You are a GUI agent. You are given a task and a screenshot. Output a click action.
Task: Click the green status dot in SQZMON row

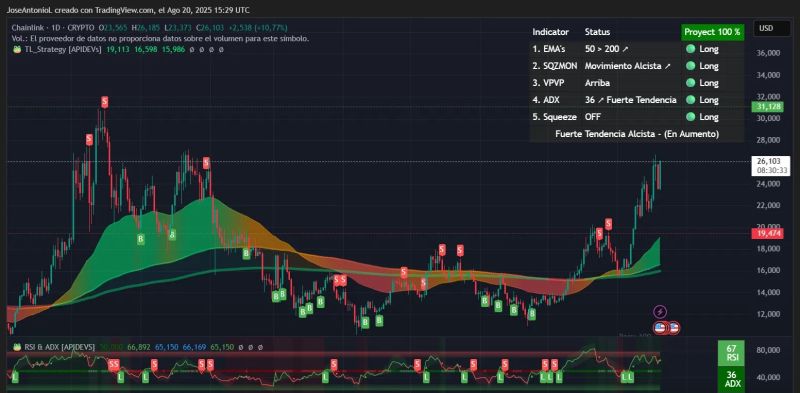(690, 66)
